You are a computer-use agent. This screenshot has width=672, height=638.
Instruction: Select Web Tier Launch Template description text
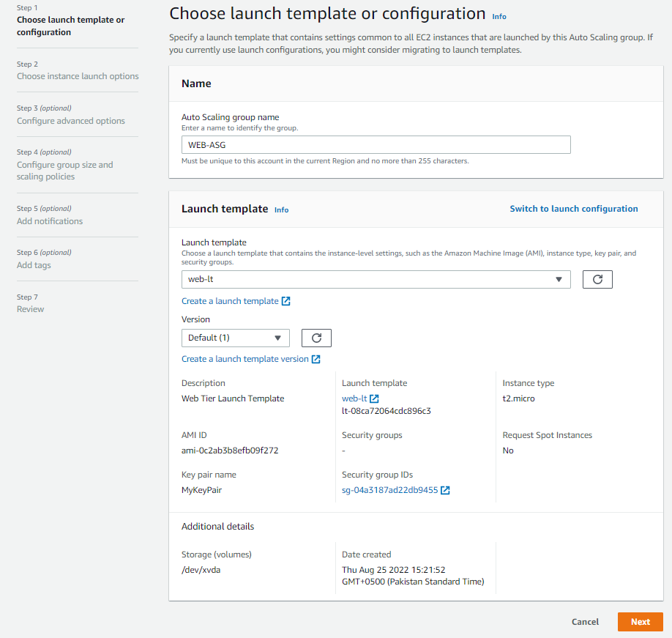pos(233,398)
